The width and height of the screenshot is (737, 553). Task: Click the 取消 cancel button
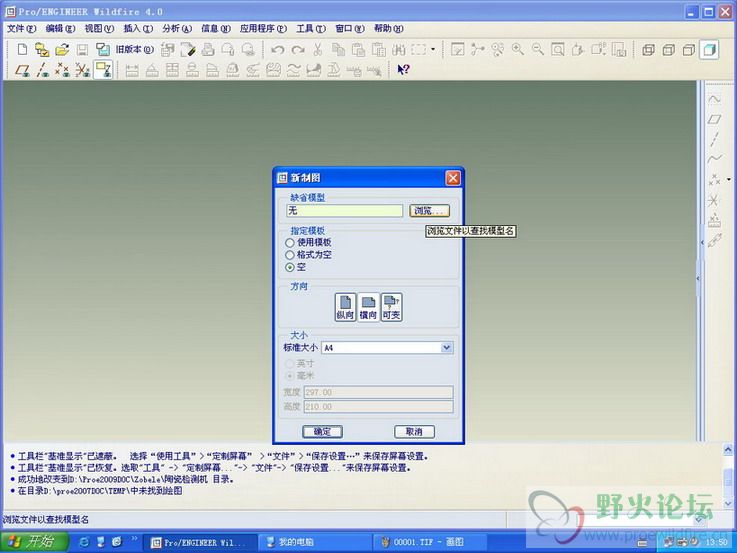click(x=414, y=431)
